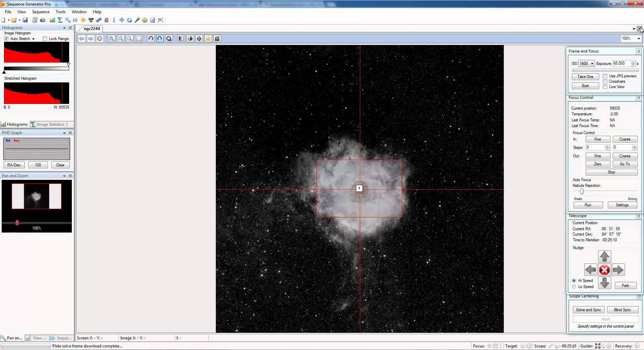Click the Nebula Rejection slider
Screen dimensions: 644x350
click(581, 191)
